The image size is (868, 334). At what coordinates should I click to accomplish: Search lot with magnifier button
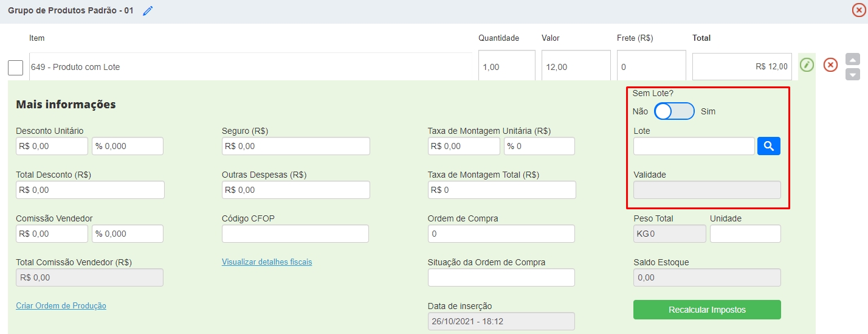click(768, 146)
